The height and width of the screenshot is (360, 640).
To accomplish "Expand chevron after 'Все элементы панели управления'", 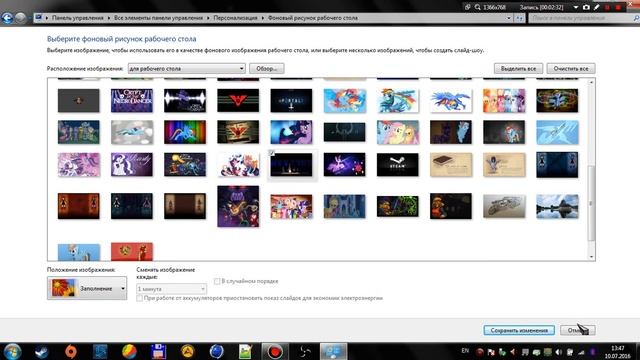I will point(208,18).
